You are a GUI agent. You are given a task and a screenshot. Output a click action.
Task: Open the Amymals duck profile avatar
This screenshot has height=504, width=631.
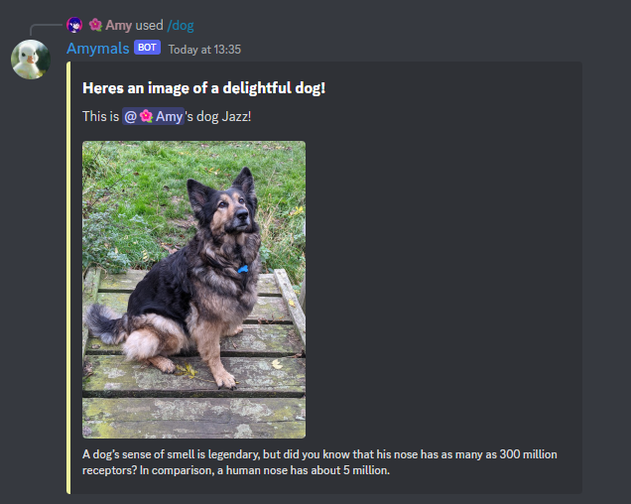[31, 59]
